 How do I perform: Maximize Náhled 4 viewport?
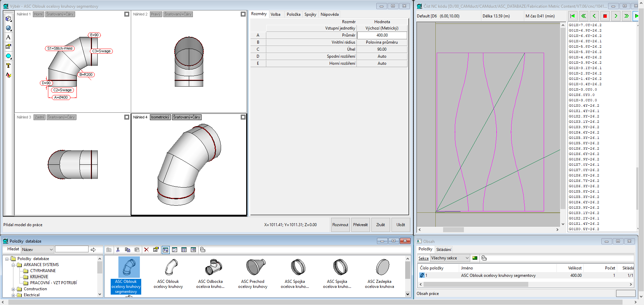(x=243, y=117)
